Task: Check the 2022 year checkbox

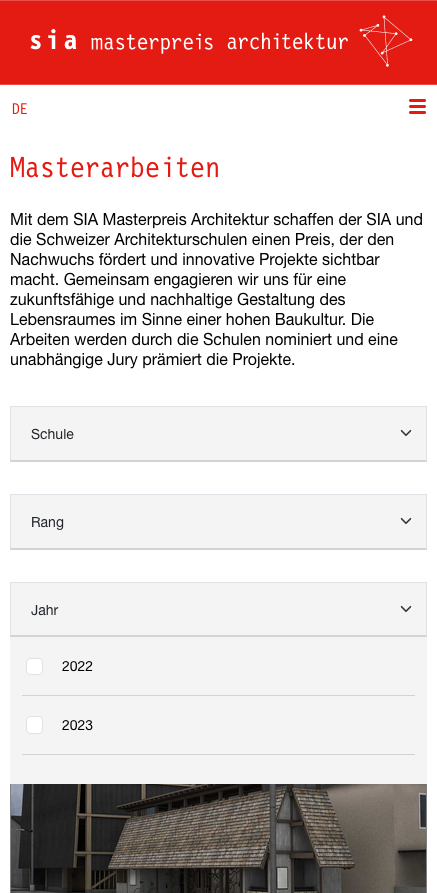Action: (35, 666)
